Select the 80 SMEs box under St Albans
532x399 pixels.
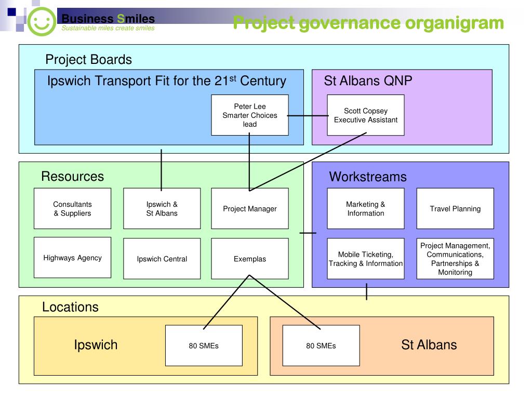[321, 345]
